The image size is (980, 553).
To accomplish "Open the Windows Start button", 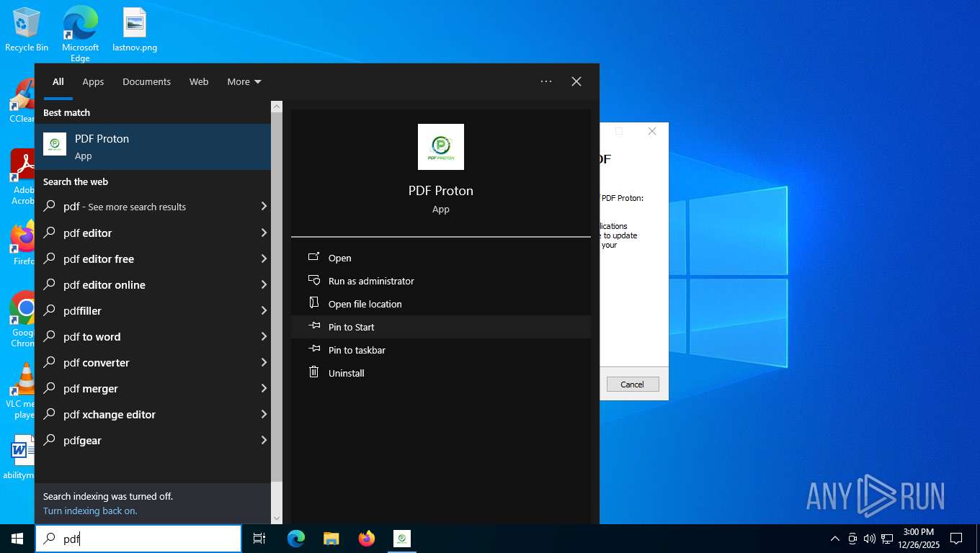I will (17, 539).
